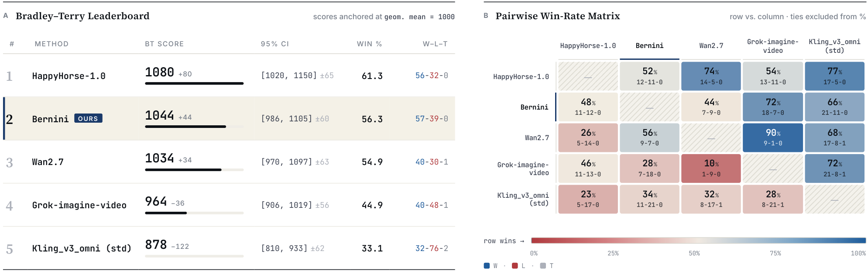868x272 pixels.
Task: Click the Kling vs HappyHorse 23% cell
Action: coord(588,199)
